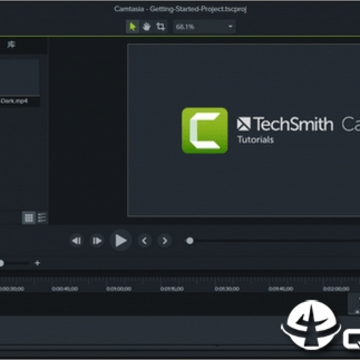The image size is (360, 360).
Task: Select the Crop tool
Action: click(161, 27)
